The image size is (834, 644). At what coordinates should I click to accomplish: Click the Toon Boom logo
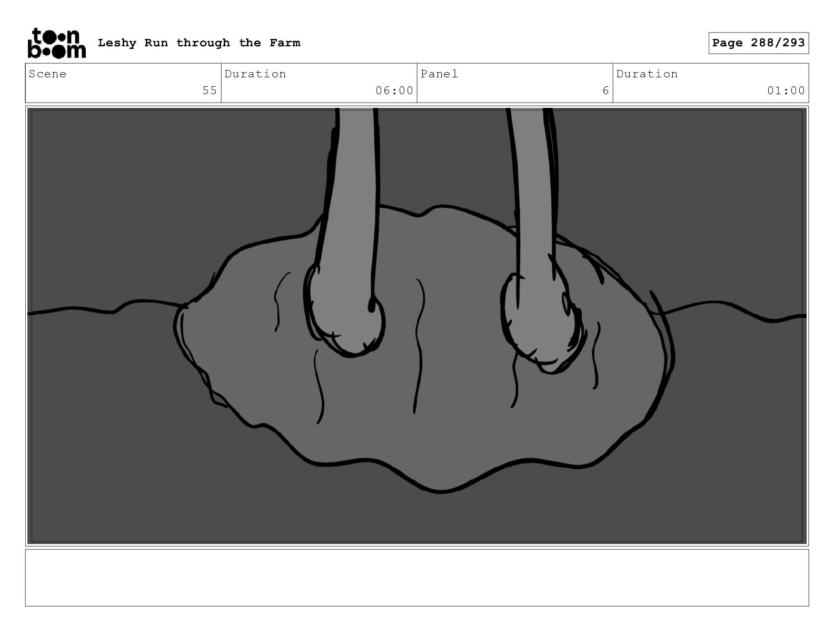coord(56,43)
